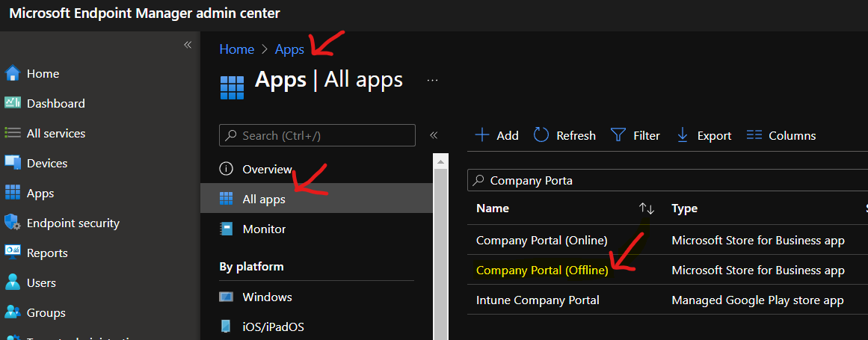This screenshot has width=868, height=340.
Task: Click the All services list icon
Action: (x=12, y=133)
